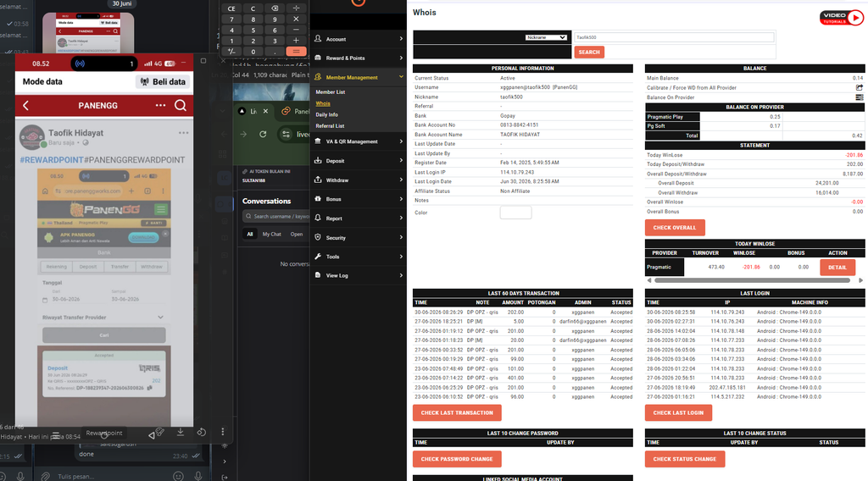Expand the Bonus menu chevron
This screenshot has width=868, height=481.
pos(401,198)
